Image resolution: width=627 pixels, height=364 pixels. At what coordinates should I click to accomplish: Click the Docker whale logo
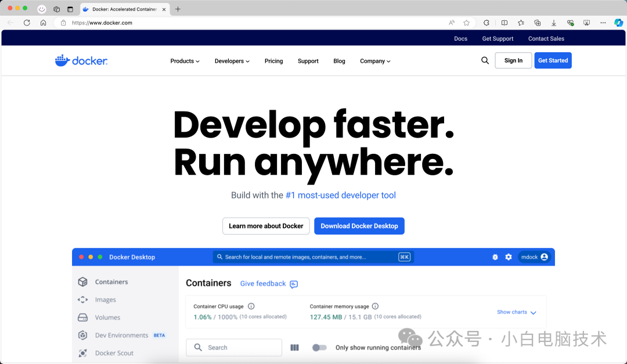click(x=81, y=60)
